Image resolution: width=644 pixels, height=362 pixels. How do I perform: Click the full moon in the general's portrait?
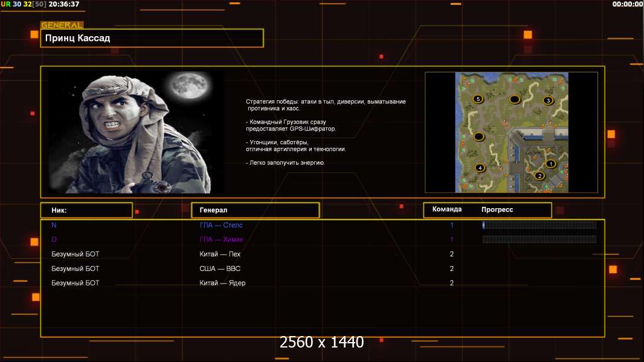point(185,86)
